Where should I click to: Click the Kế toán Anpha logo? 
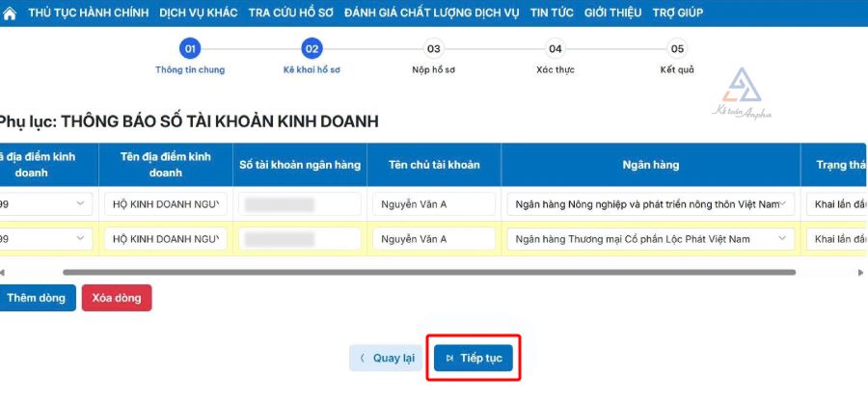click(741, 94)
